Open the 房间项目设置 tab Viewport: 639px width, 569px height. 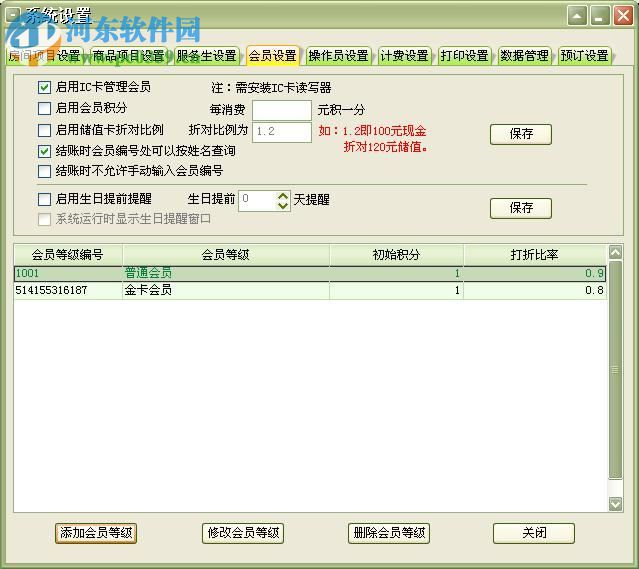pos(45,56)
